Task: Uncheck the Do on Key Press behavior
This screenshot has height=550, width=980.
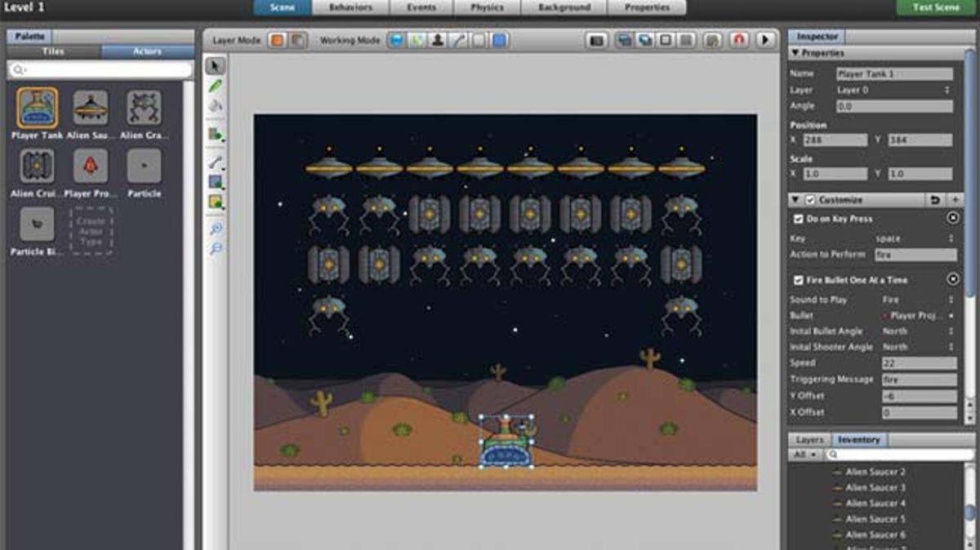Action: [798, 218]
